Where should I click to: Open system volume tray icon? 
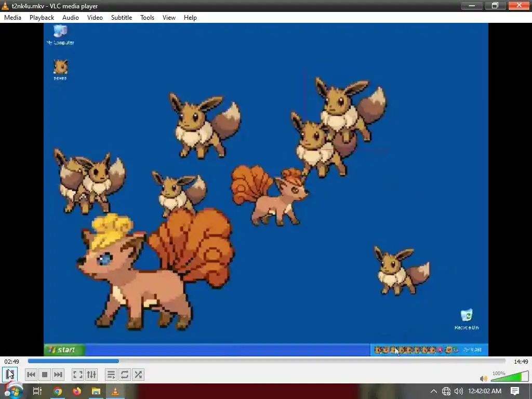458,391
